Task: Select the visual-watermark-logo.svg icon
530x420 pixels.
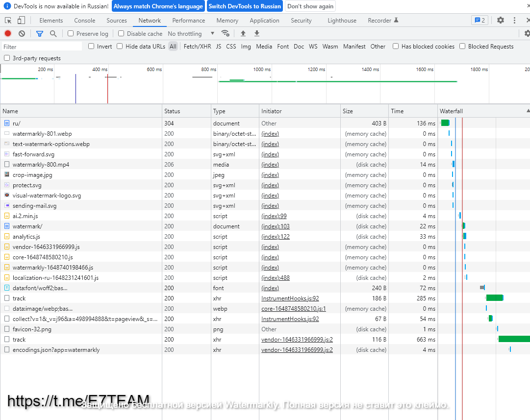Action: pyautogui.click(x=7, y=196)
